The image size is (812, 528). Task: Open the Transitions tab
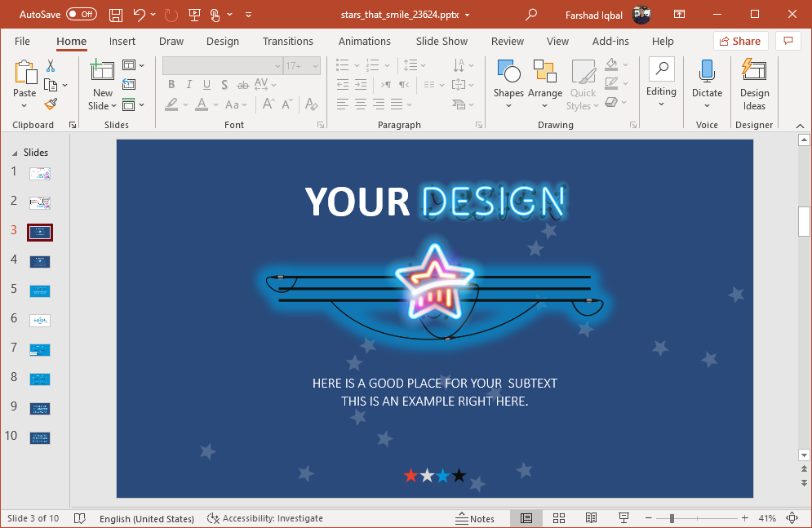(x=287, y=41)
